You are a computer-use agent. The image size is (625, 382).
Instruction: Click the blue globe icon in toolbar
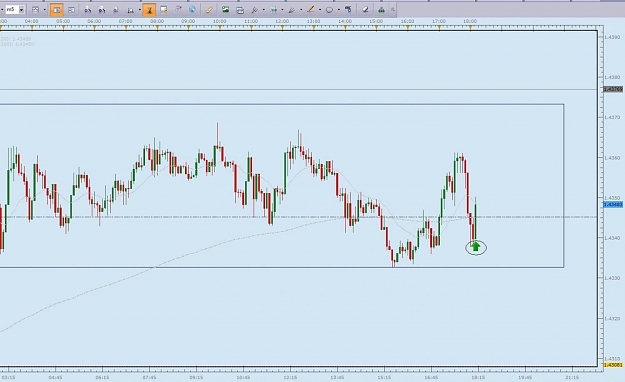(193, 9)
